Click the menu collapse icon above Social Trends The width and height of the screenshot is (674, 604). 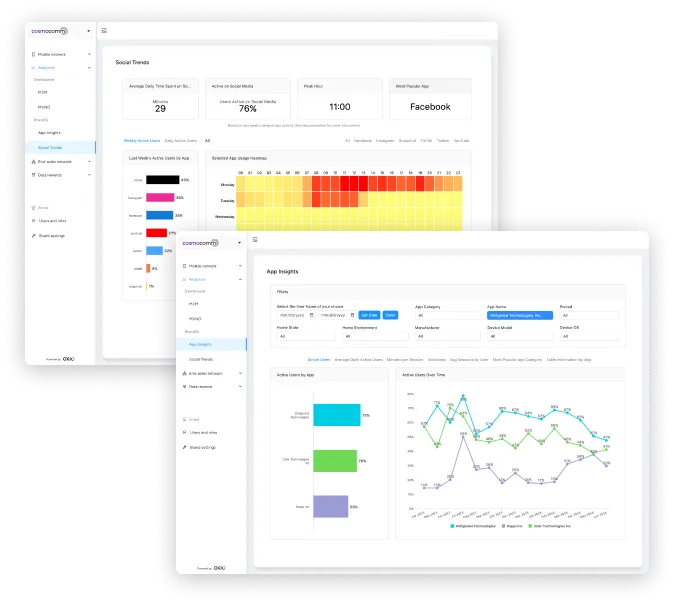104,31
